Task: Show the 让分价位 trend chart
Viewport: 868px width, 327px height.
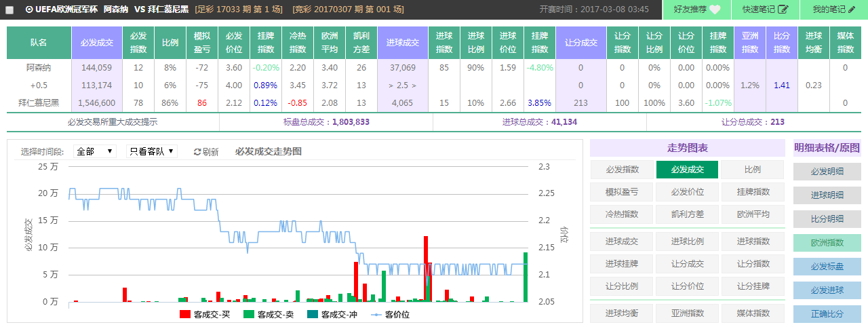Action: [687, 286]
